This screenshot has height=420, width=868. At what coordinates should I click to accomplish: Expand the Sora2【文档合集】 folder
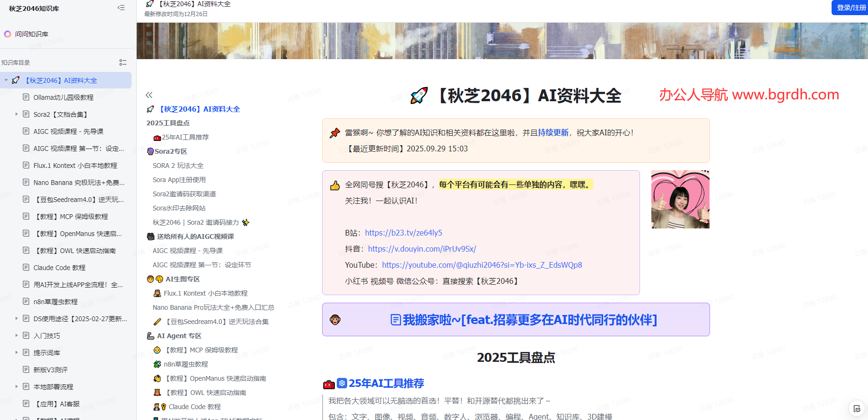tap(17, 114)
